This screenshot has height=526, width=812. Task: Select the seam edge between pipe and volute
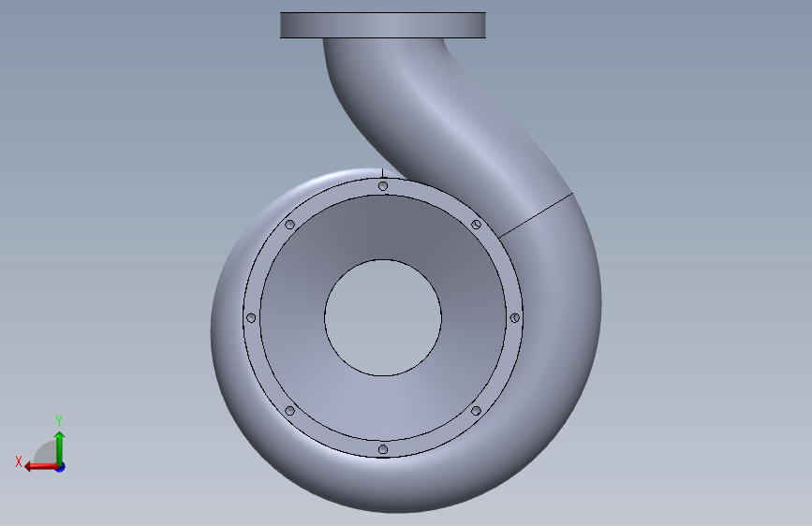[536, 215]
